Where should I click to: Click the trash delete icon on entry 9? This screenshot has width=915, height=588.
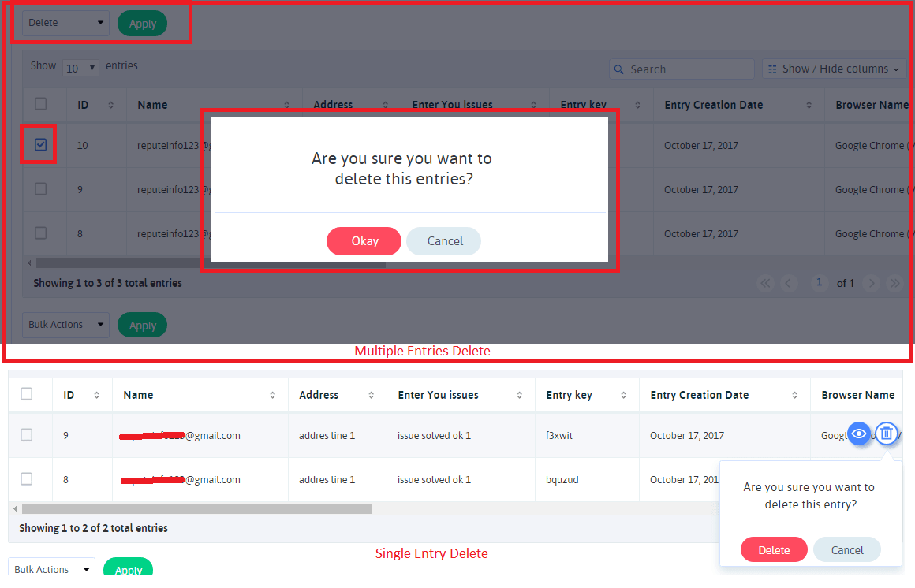887,433
